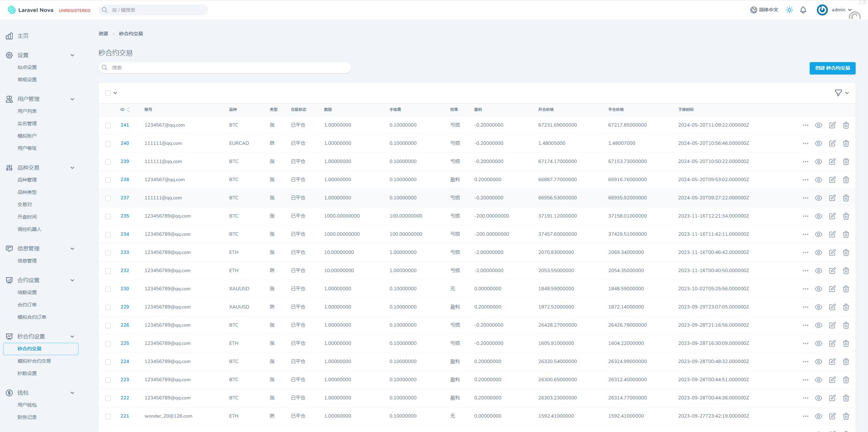
Task: Toggle the light/dark theme sun icon
Action: pyautogui.click(x=789, y=10)
